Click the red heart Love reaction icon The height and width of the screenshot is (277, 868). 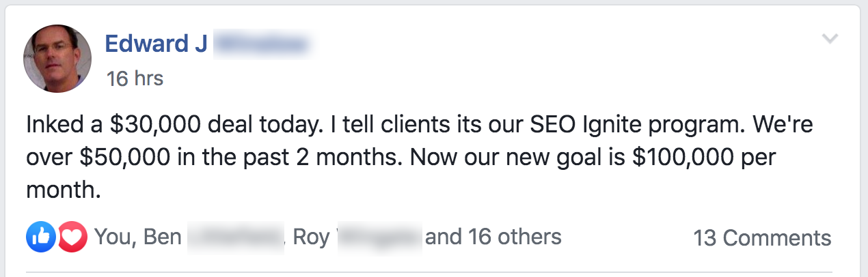tap(71, 237)
